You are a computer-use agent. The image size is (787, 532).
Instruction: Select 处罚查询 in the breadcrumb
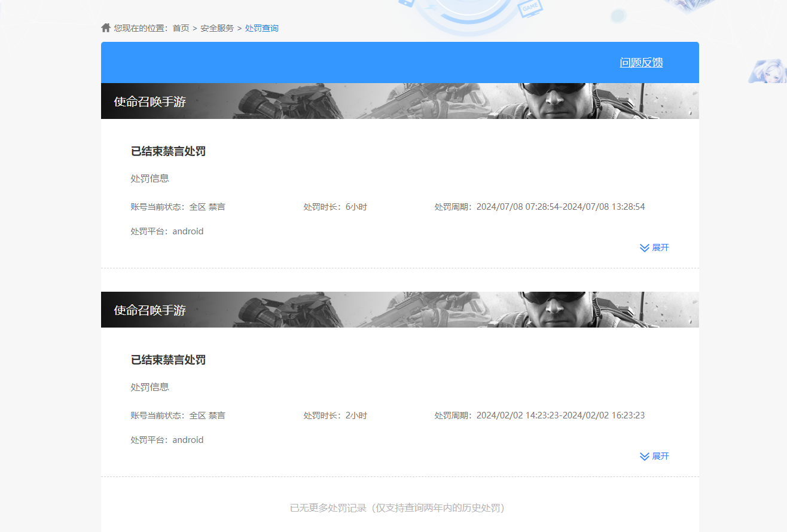(x=261, y=28)
